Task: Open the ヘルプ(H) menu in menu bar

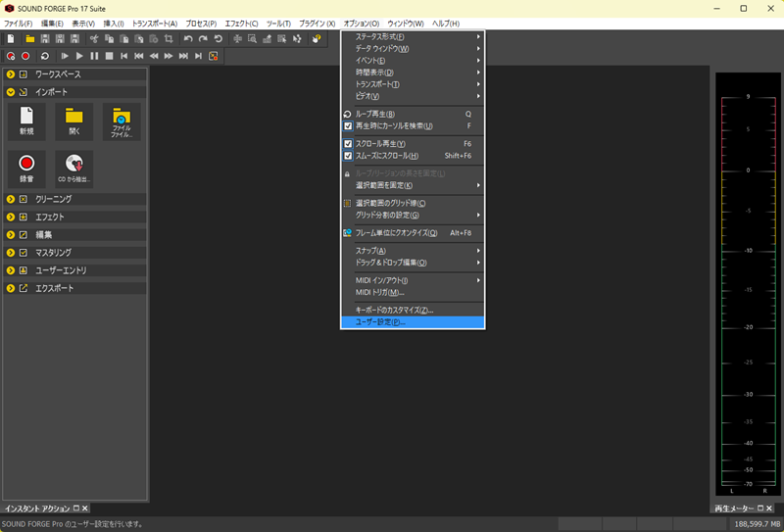Action: (x=446, y=24)
